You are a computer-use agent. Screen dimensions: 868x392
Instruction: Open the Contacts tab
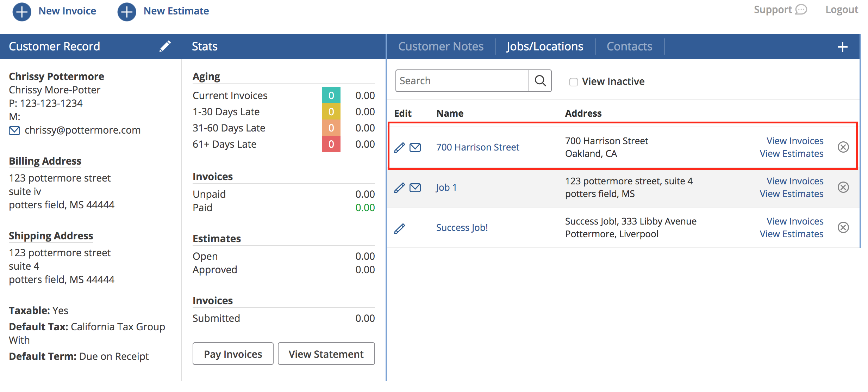pyautogui.click(x=629, y=46)
